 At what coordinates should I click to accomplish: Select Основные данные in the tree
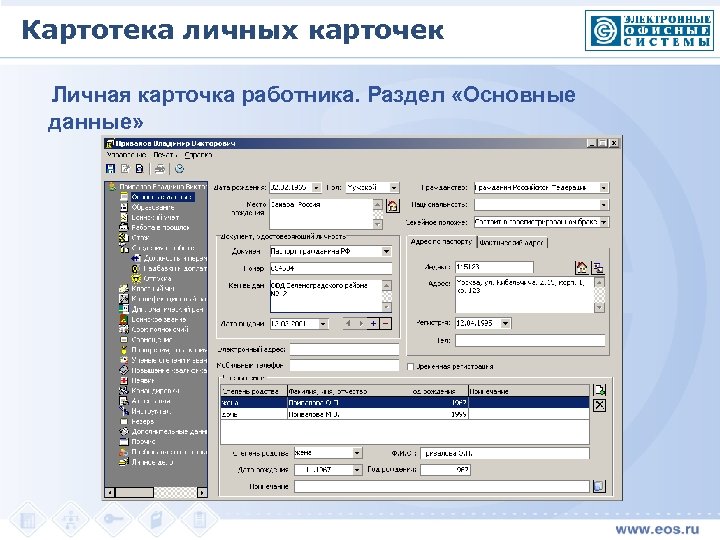point(162,197)
